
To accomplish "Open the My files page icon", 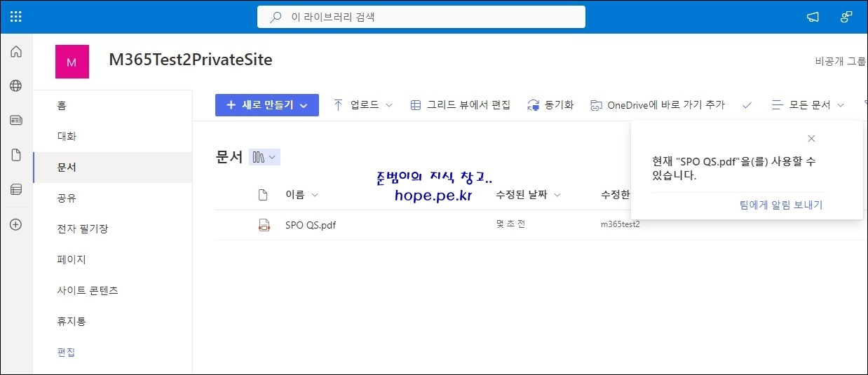I will coord(16,155).
